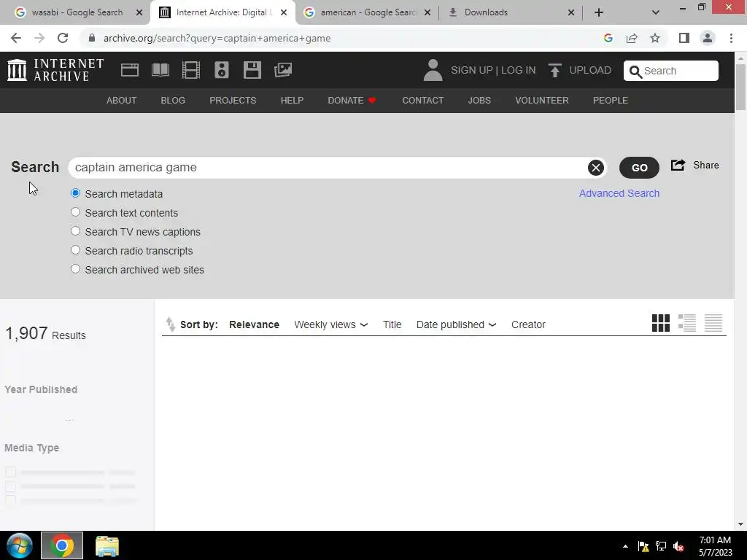Open the PROJECTS menu item
Image resolution: width=747 pixels, height=560 pixels.
[x=233, y=101]
